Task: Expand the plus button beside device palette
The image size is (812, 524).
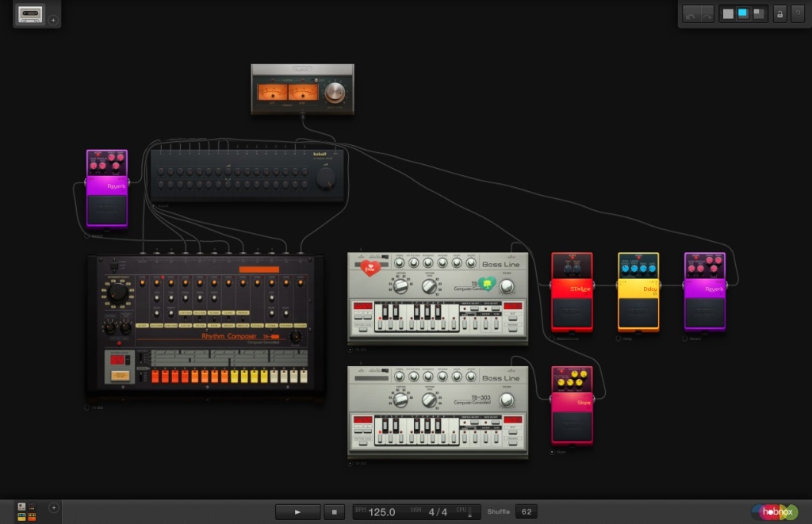Action: click(54, 507)
